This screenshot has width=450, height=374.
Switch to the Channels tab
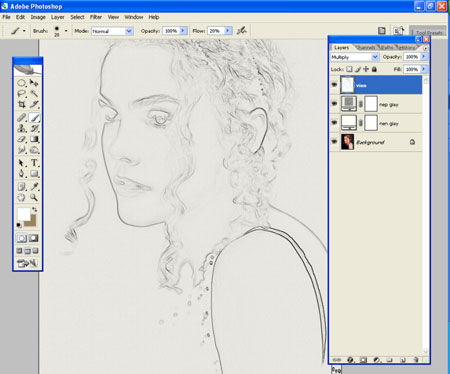[366, 48]
